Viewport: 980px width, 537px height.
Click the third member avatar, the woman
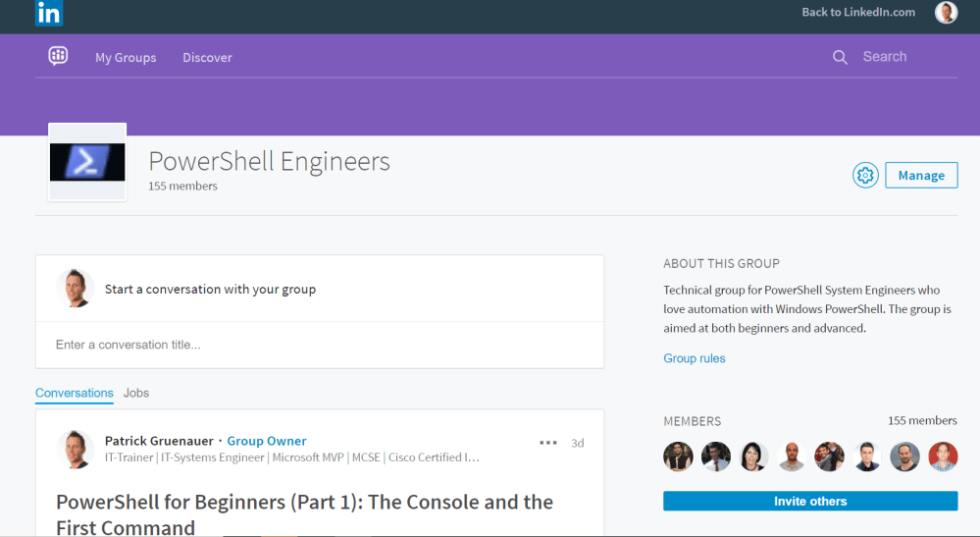[753, 456]
